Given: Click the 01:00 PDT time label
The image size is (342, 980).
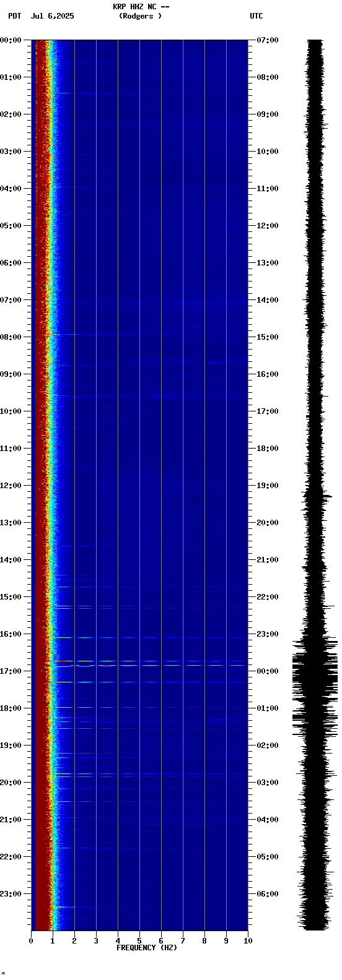Looking at the screenshot, I should (x=11, y=77).
